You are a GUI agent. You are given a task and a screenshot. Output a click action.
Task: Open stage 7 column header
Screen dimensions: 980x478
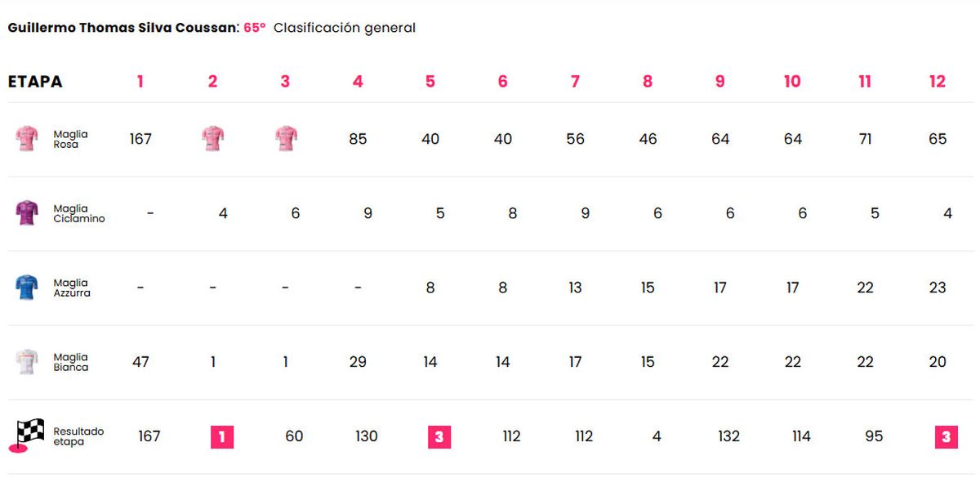[575, 82]
